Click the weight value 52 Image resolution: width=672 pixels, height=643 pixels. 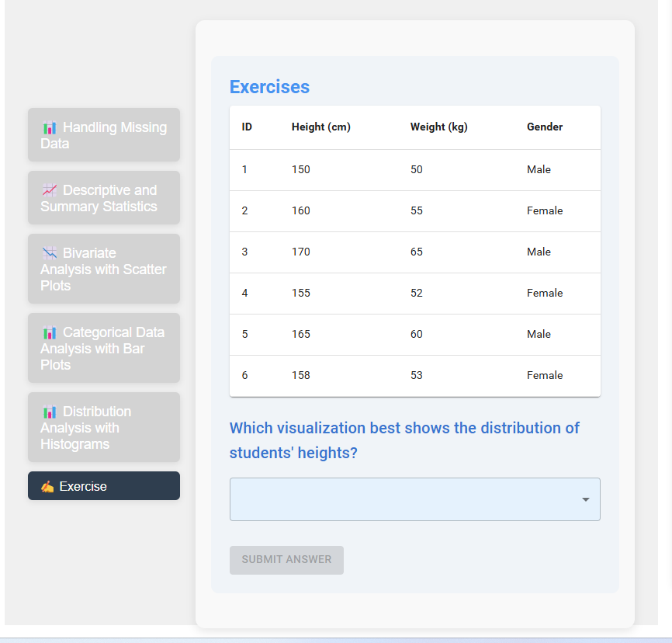[417, 293]
